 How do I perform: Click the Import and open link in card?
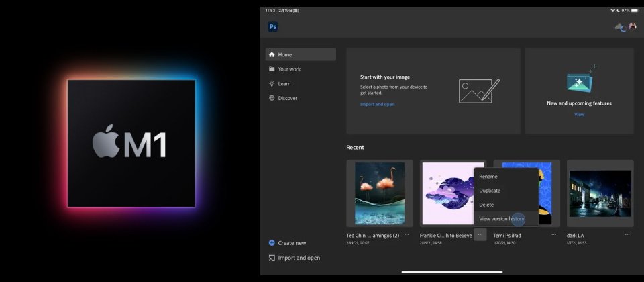(x=378, y=105)
